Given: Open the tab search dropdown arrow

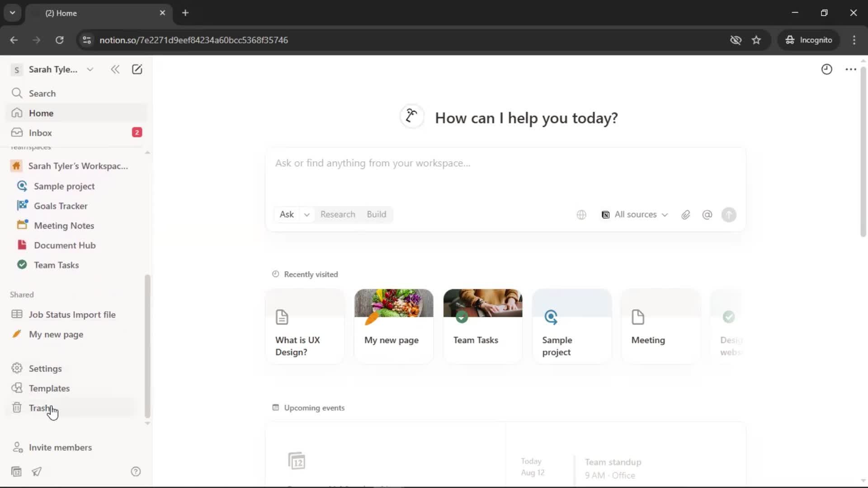Looking at the screenshot, I should pos(13,13).
